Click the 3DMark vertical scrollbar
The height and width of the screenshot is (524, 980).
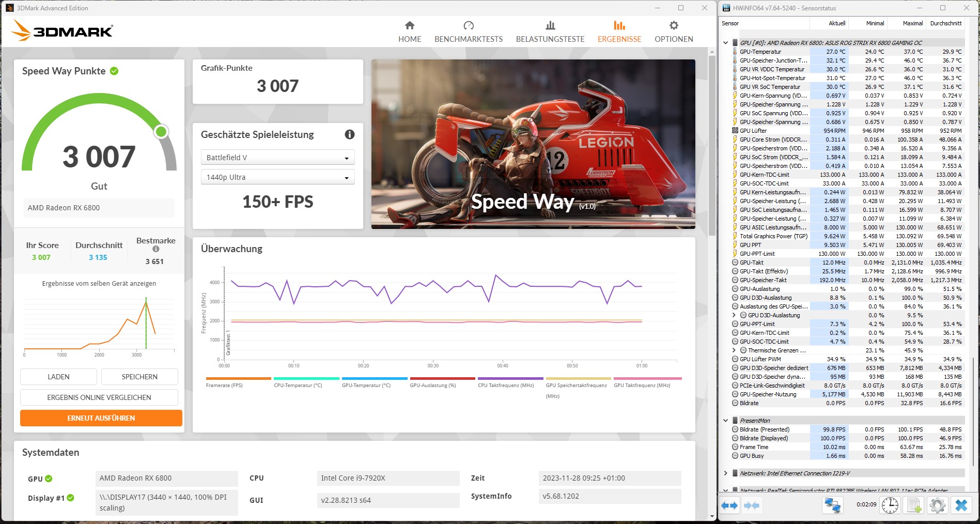[x=712, y=145]
